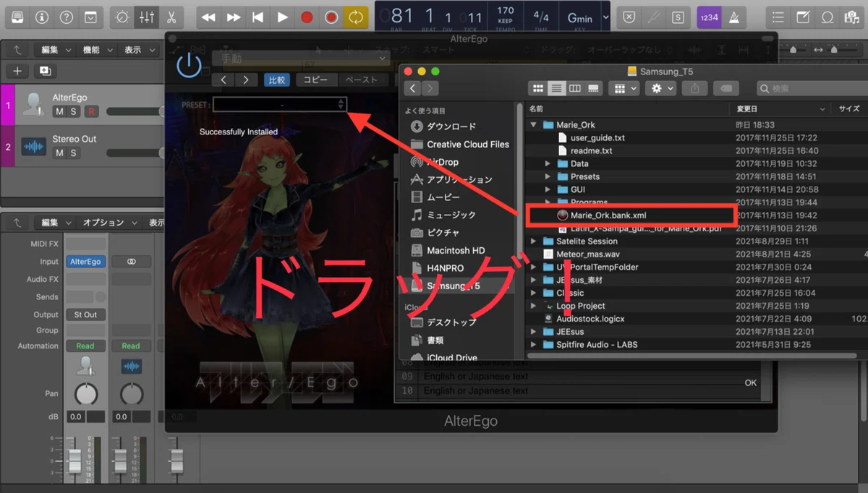Open the 編集 menu in tracks area

54,50
